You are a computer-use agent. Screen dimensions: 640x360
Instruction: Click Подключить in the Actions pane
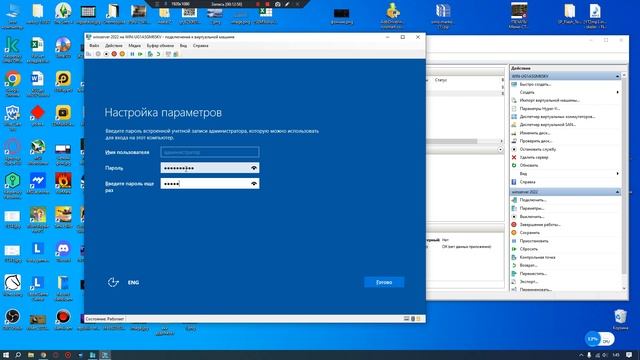click(x=533, y=200)
